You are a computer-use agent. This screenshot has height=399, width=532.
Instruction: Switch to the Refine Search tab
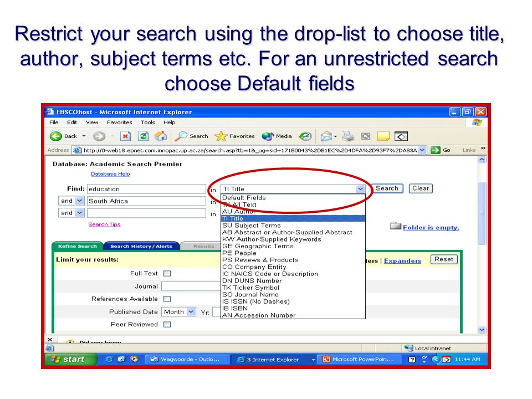(x=78, y=246)
